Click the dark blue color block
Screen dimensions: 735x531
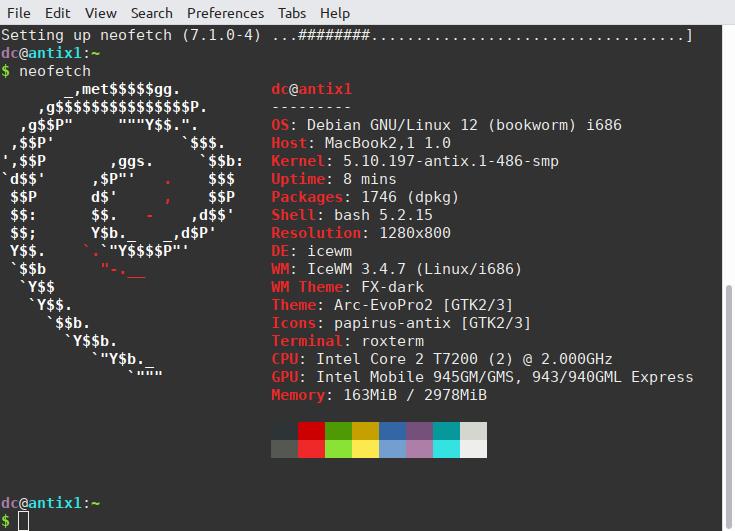[x=392, y=431]
